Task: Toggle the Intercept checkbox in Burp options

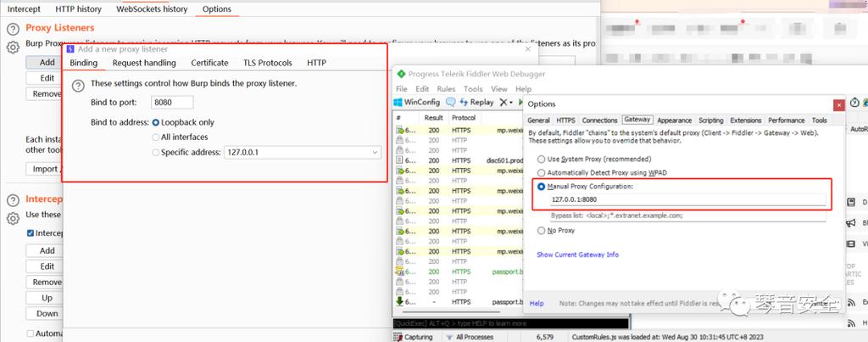Action: click(x=31, y=233)
